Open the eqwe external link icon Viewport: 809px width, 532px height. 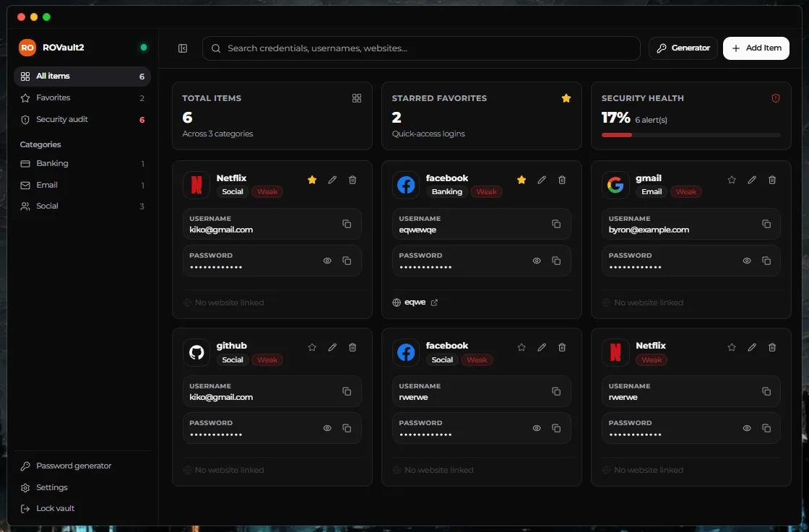434,302
